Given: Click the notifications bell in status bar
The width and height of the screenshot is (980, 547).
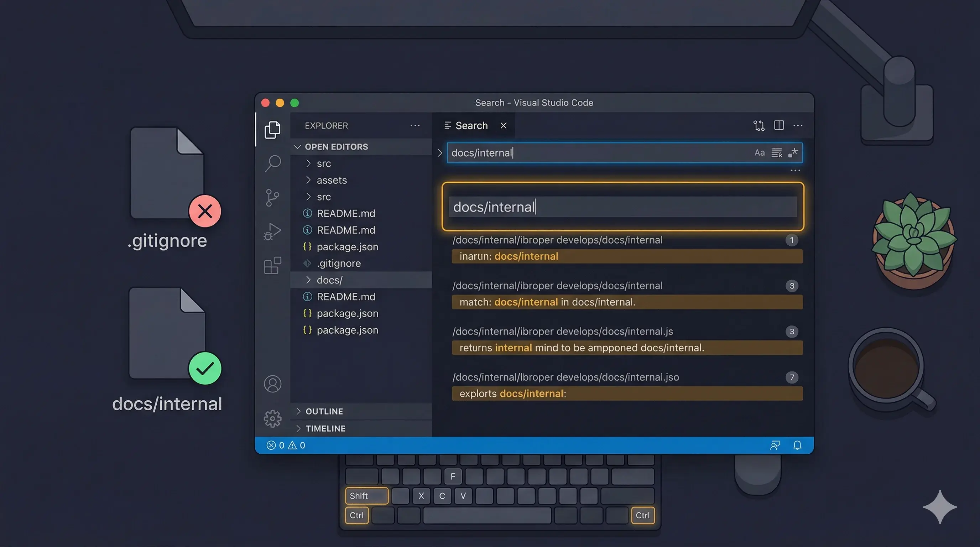Looking at the screenshot, I should point(797,445).
